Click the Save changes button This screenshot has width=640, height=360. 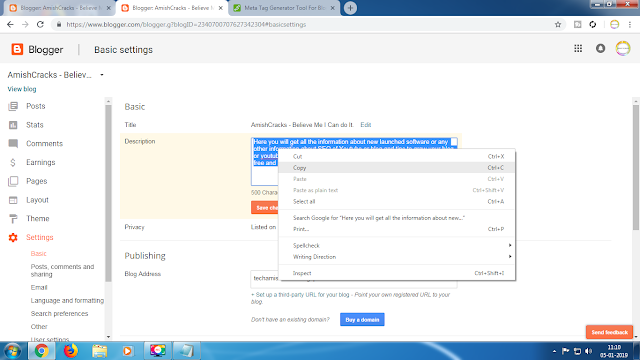coord(265,208)
